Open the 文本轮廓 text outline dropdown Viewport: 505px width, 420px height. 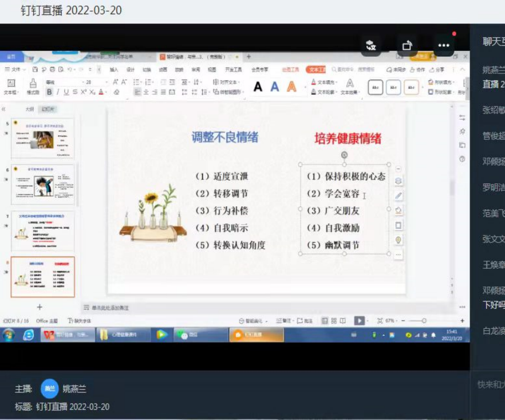point(324,92)
